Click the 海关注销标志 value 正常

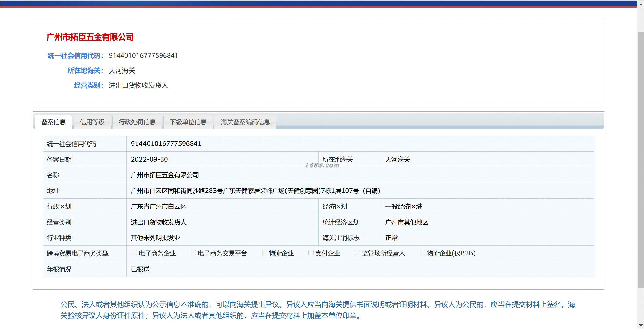391,238
